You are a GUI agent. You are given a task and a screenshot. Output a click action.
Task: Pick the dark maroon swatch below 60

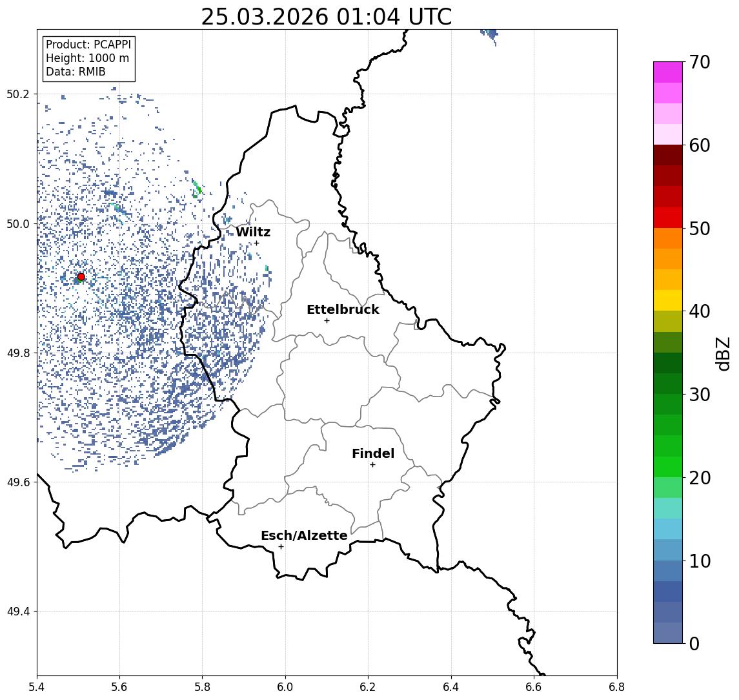pyautogui.click(x=668, y=155)
